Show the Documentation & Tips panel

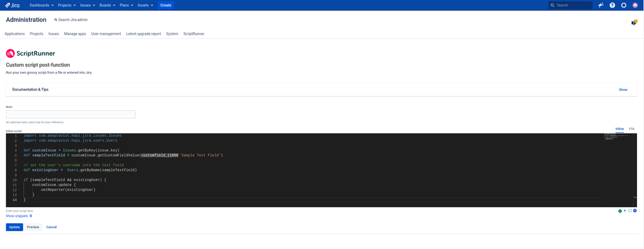point(623,90)
